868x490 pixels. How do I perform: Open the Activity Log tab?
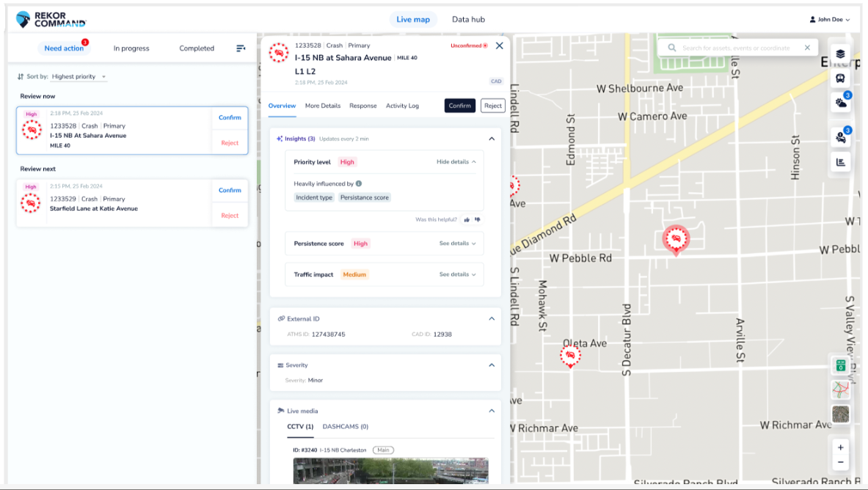[x=402, y=106]
